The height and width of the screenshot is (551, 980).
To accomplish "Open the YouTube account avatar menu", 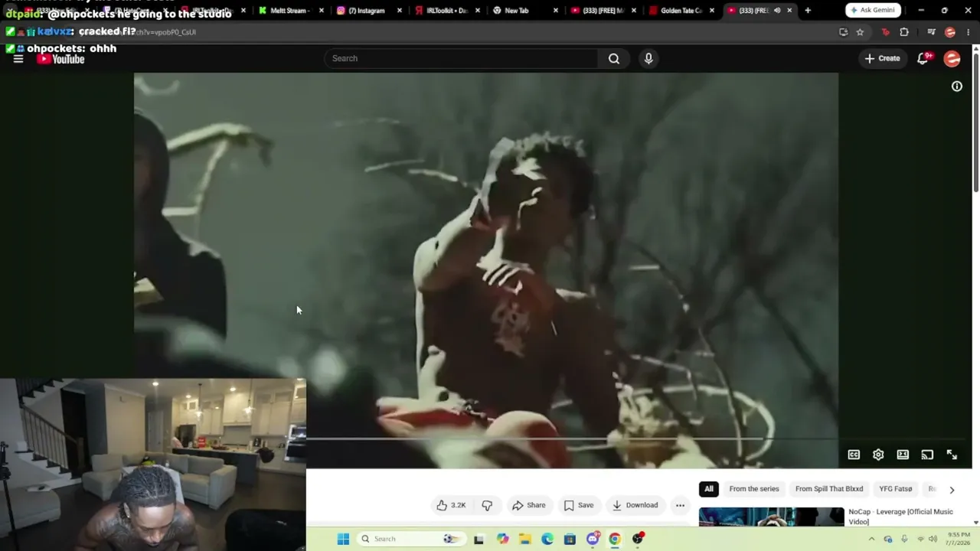I will pos(952,58).
